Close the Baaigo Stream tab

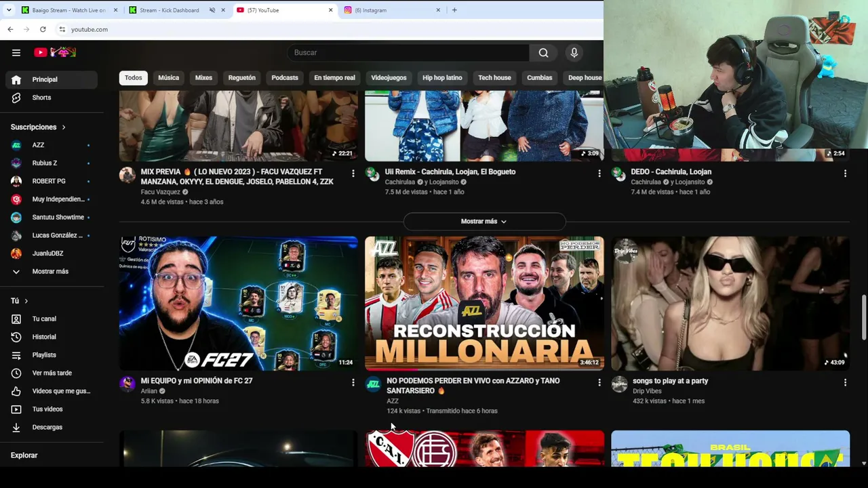pyautogui.click(x=115, y=10)
